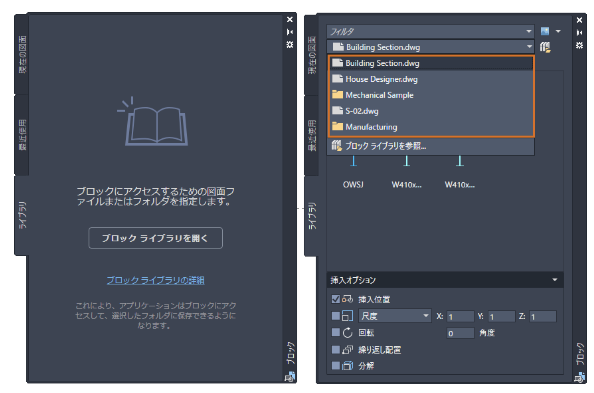Click the thumbnail display options icon

pyautogui.click(x=545, y=31)
